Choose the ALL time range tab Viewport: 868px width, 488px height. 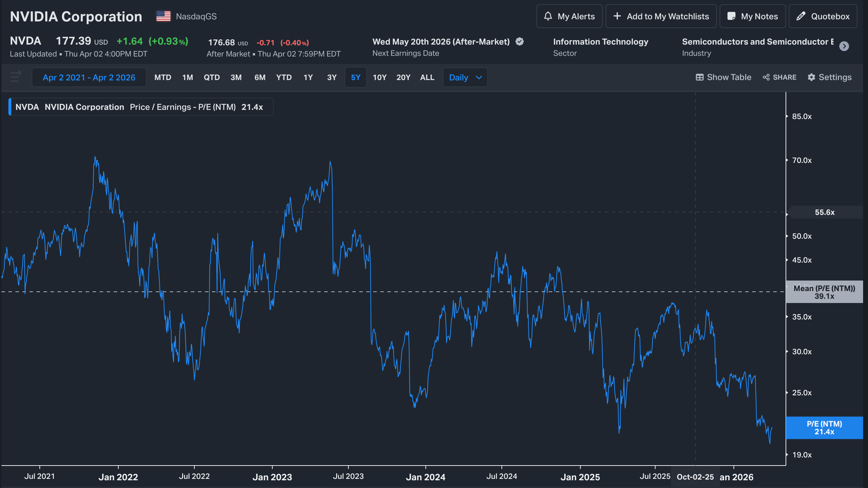(x=427, y=77)
